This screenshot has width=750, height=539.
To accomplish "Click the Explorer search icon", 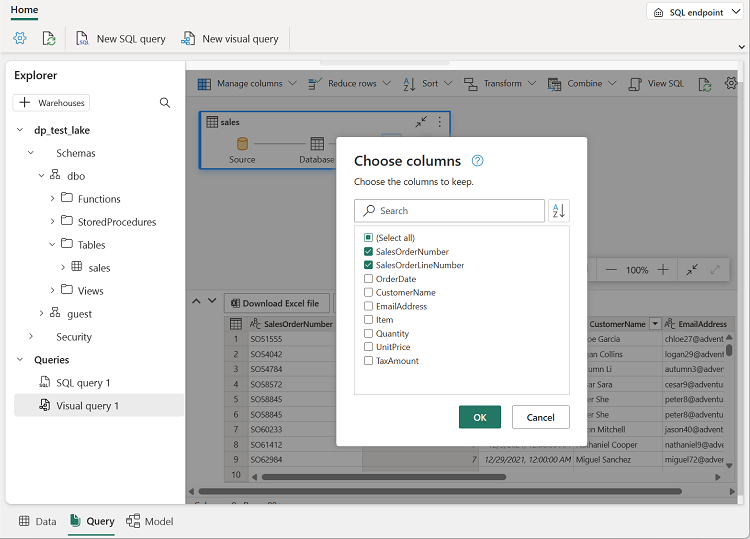I will pos(165,103).
